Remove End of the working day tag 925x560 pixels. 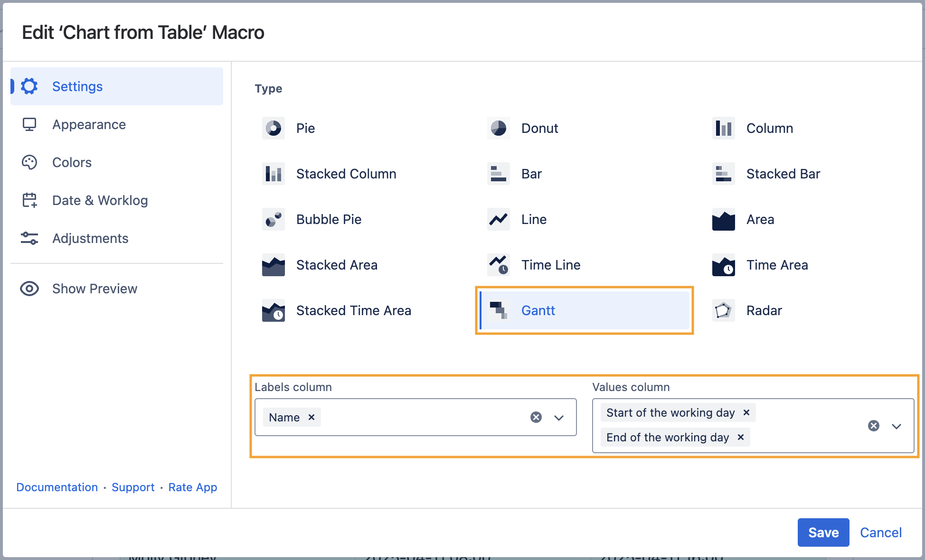741,437
